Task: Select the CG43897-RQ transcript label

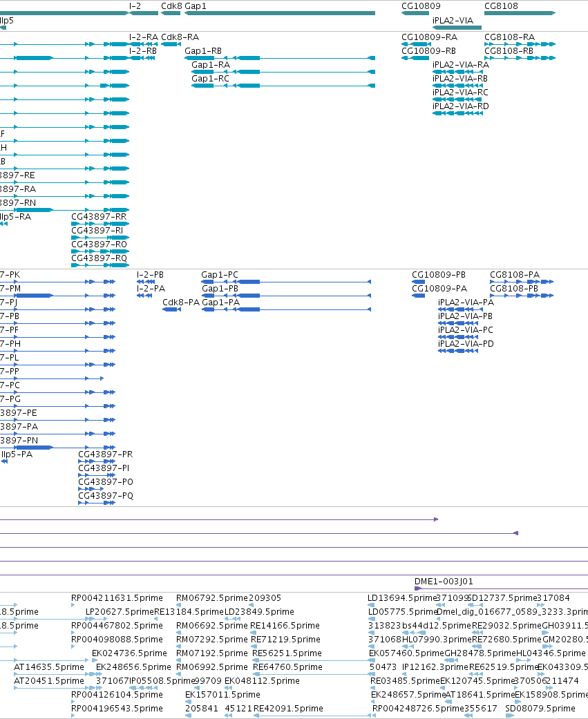Action: pyautogui.click(x=99, y=258)
